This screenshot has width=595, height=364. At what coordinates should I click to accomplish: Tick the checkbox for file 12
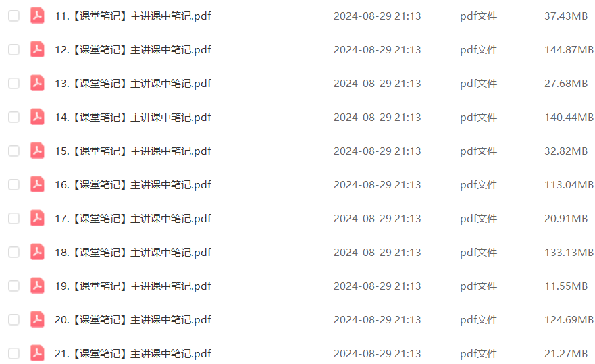14,49
